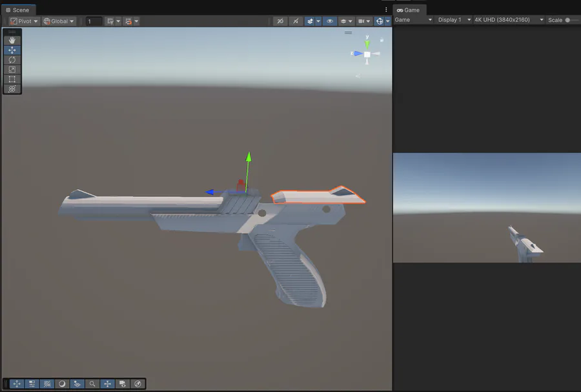Open the 4K UHD resolution dropdown

(x=509, y=19)
